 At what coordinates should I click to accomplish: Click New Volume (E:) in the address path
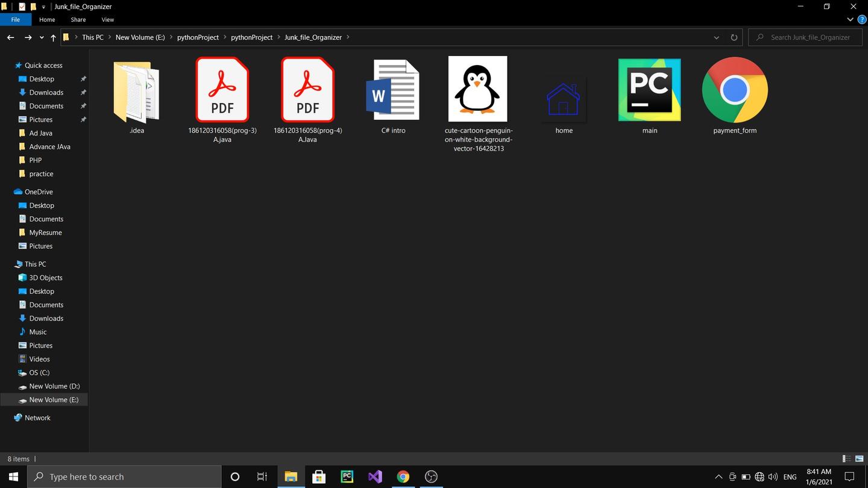[140, 37]
